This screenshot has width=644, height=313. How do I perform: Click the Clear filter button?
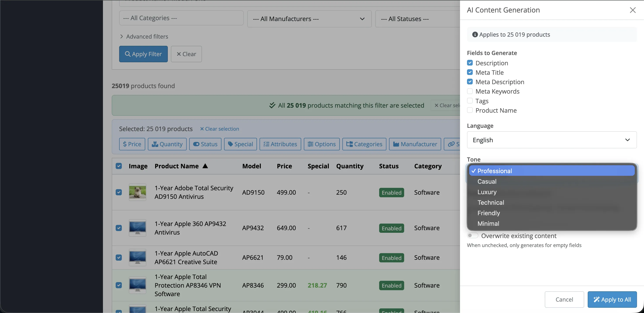pos(186,54)
